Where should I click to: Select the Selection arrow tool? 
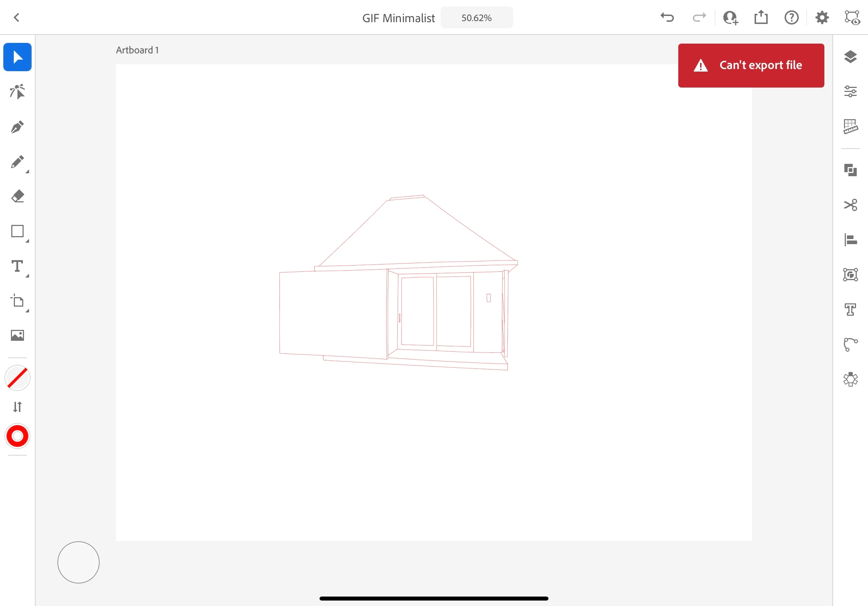17,57
